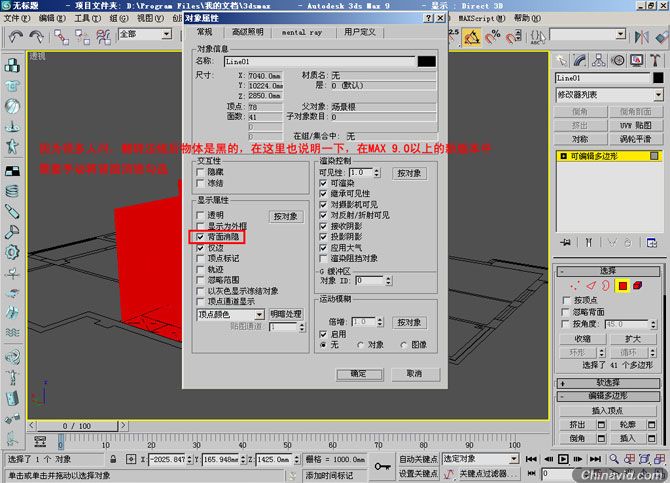Viewport: 670px width, 483px height.
Task: Click the Undo arrow in main toolbar
Action: click(x=15, y=37)
